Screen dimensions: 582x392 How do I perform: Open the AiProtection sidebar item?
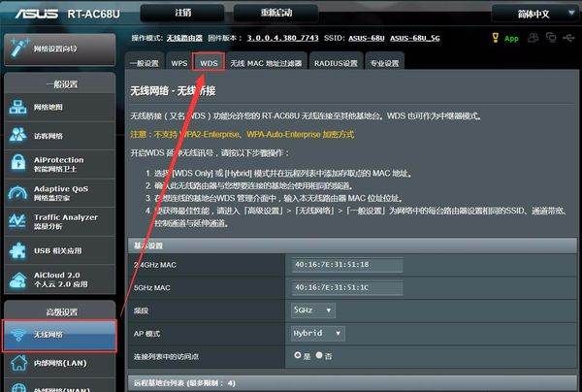pos(58,164)
